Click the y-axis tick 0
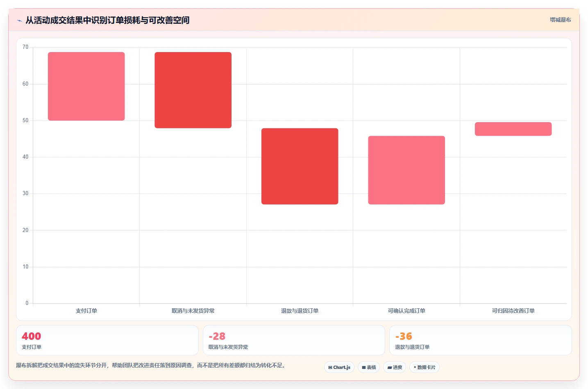Screen dimensions: 588x389 [27, 303]
